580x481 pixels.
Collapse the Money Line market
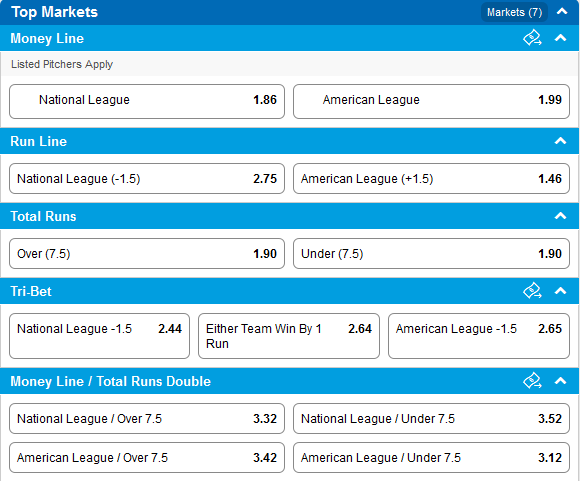click(x=560, y=38)
